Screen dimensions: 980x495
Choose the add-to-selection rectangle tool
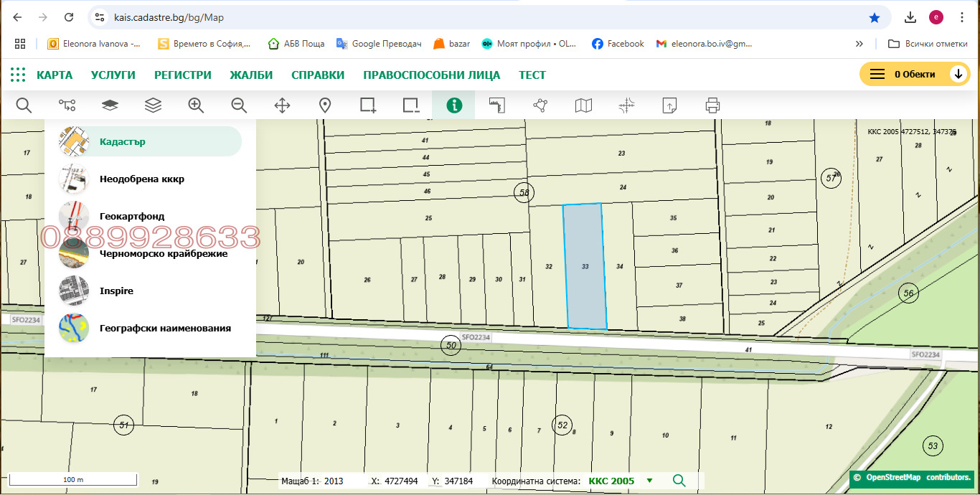[368, 105]
